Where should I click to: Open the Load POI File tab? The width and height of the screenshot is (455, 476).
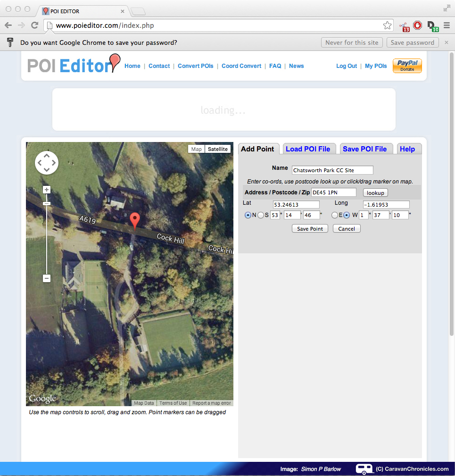(x=308, y=149)
